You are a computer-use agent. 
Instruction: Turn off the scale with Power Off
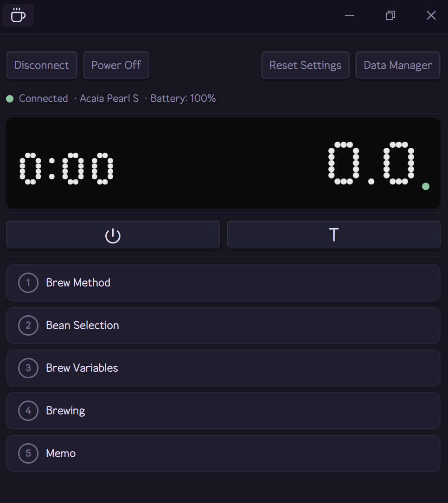(116, 65)
